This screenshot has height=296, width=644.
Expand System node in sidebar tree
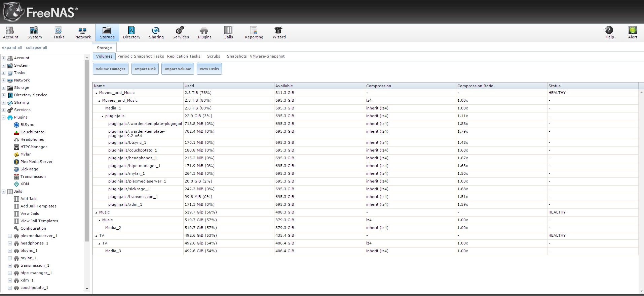[3, 65]
